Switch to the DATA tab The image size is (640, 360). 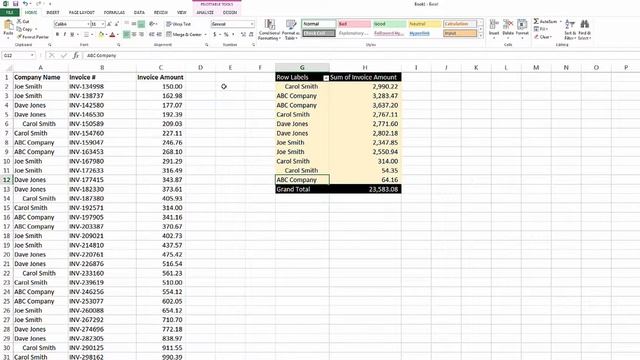139,13
